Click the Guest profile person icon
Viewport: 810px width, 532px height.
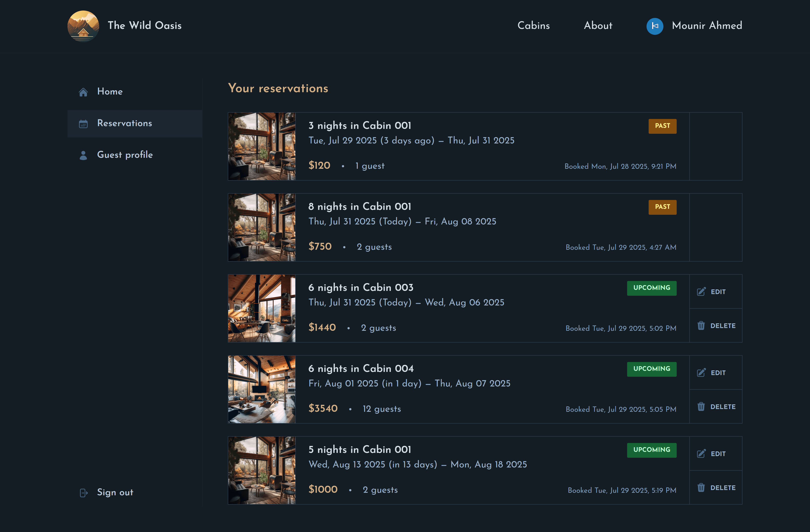pyautogui.click(x=83, y=155)
